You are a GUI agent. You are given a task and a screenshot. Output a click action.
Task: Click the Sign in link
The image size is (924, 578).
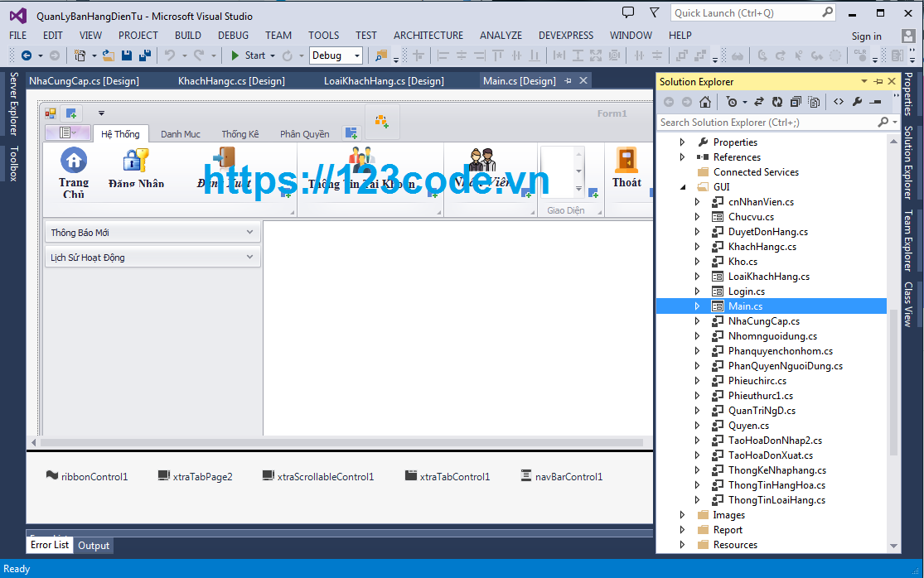point(867,36)
